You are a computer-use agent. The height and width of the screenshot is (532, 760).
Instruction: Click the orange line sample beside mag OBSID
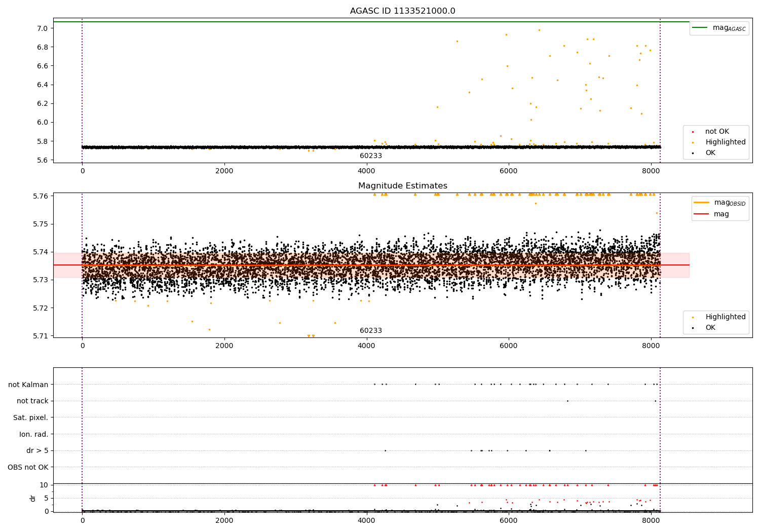coord(701,203)
